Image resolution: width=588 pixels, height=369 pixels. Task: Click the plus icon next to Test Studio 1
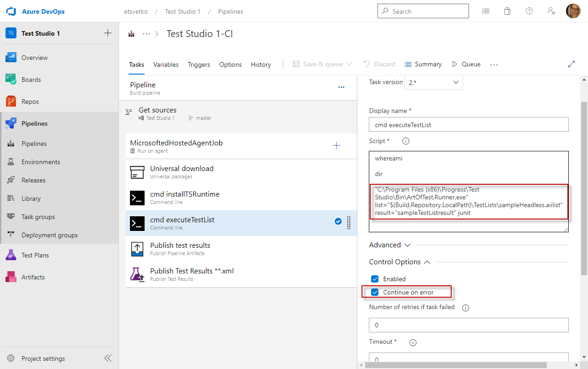108,33
